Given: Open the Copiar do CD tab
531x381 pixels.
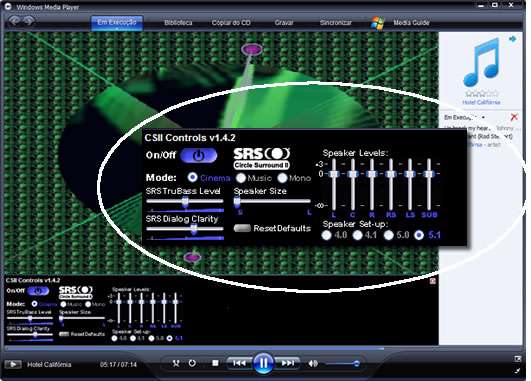Looking at the screenshot, I should tap(231, 23).
